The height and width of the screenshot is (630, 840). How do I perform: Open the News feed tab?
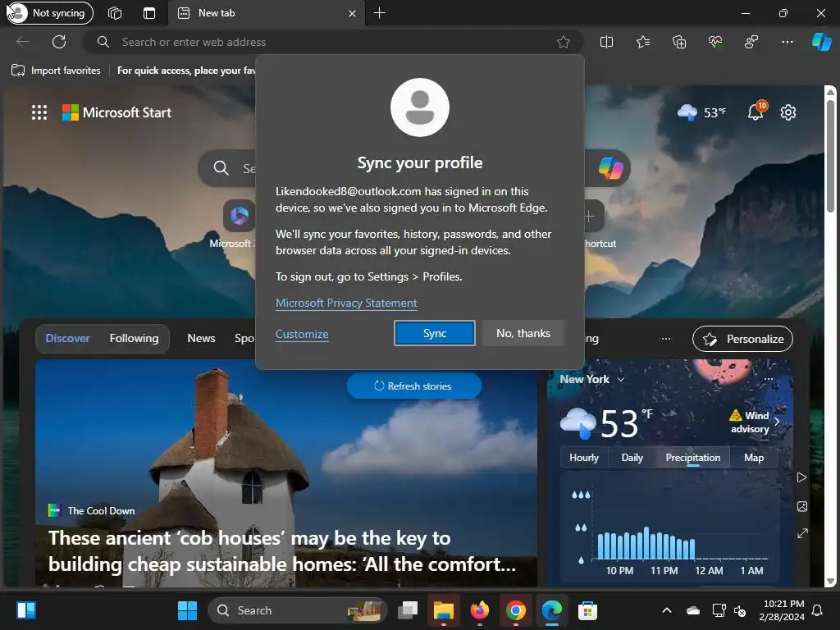pyautogui.click(x=201, y=338)
